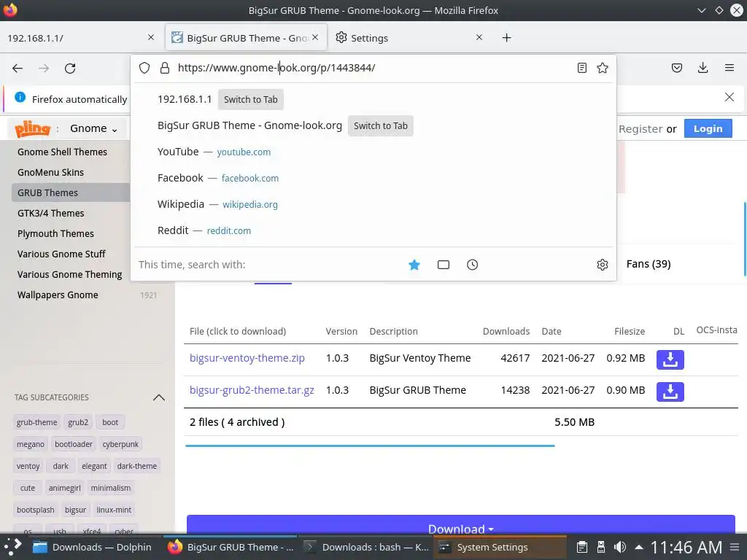This screenshot has width=747, height=560.
Task: Choose the Reddit suggestion
Action: click(x=373, y=230)
